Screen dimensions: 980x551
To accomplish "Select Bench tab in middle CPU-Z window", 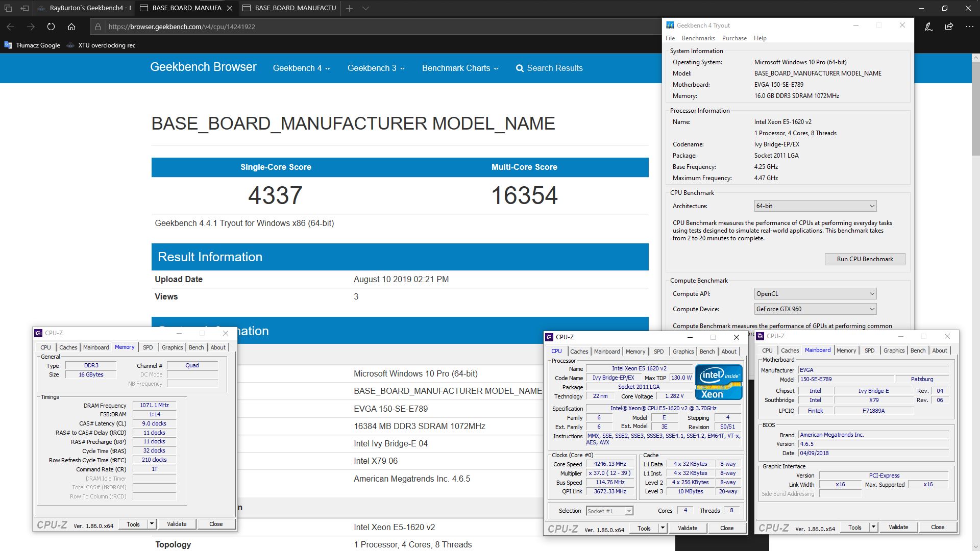I will [x=707, y=352].
